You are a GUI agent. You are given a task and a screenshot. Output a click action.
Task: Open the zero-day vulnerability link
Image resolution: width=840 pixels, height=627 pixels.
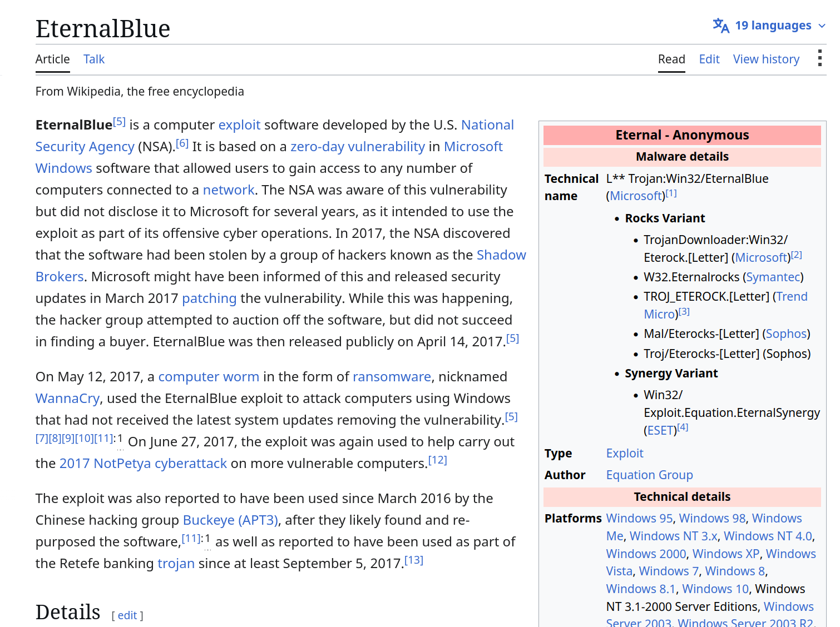click(x=358, y=146)
